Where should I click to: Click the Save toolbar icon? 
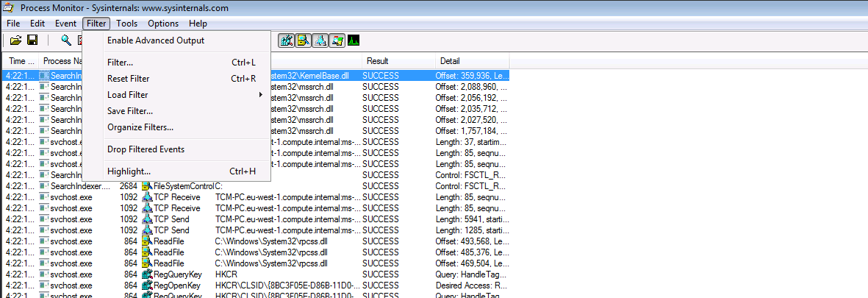click(x=32, y=40)
